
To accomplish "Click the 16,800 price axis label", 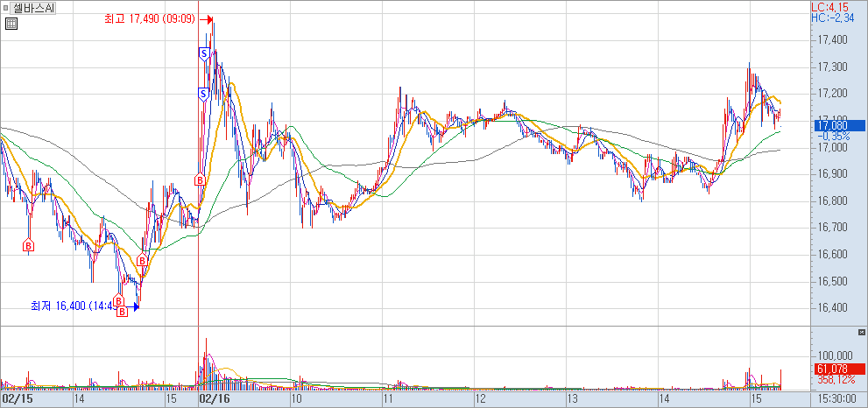I will click(x=831, y=201).
